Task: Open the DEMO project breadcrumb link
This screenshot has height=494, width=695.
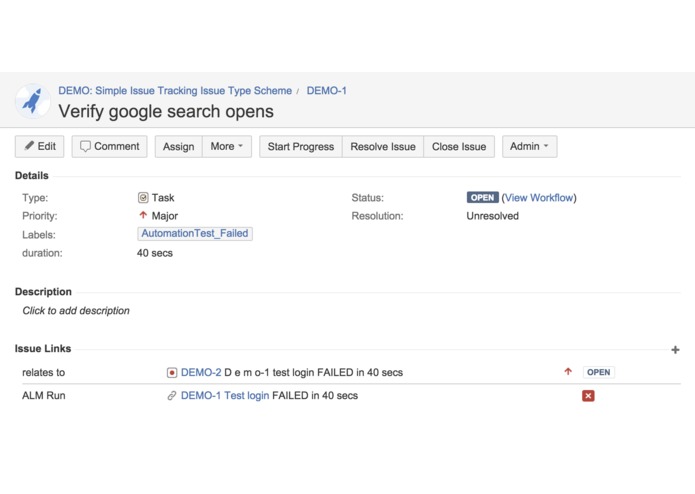Action: pyautogui.click(x=175, y=91)
